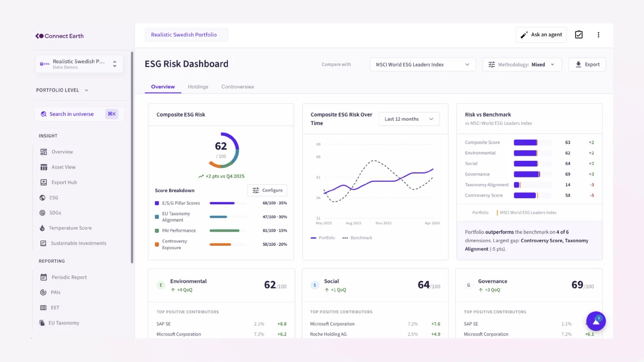Image resolution: width=644 pixels, height=362 pixels.
Task: Click Controversy Exposure orange color swatch
Action: [x=157, y=244]
